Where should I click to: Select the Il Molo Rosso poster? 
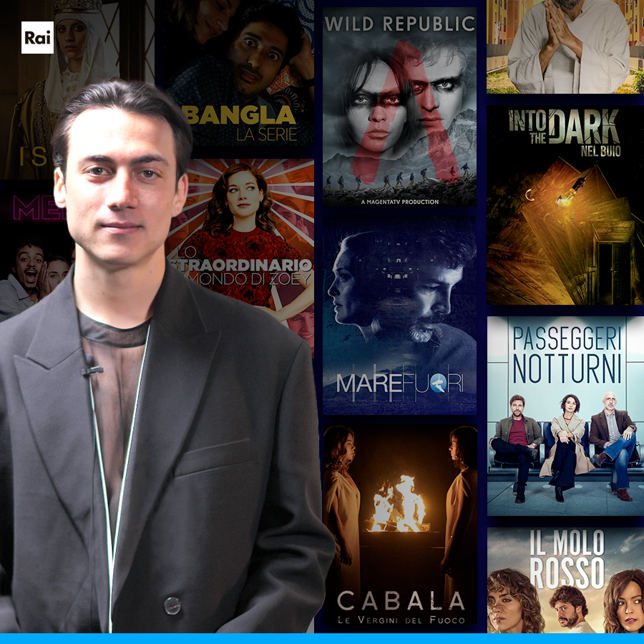coord(565,580)
